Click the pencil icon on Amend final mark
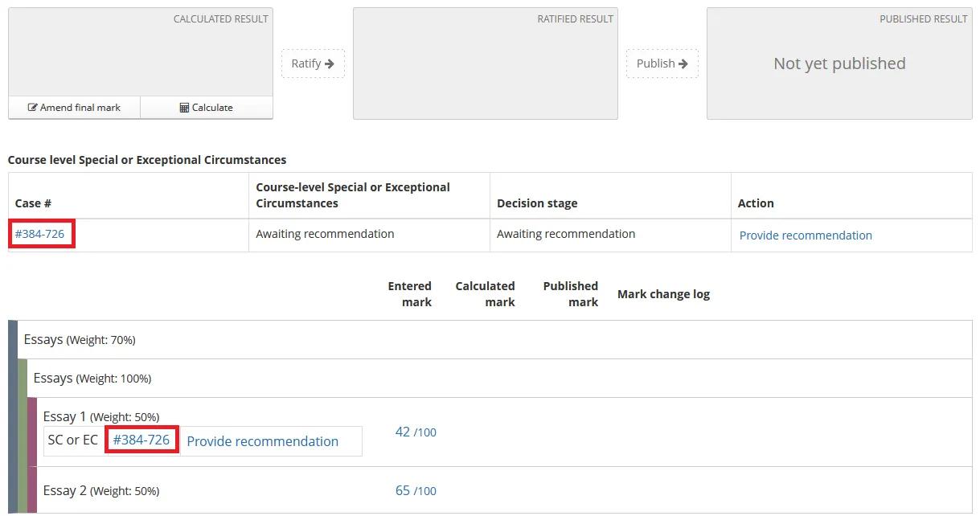The width and height of the screenshot is (980, 516). coord(33,108)
